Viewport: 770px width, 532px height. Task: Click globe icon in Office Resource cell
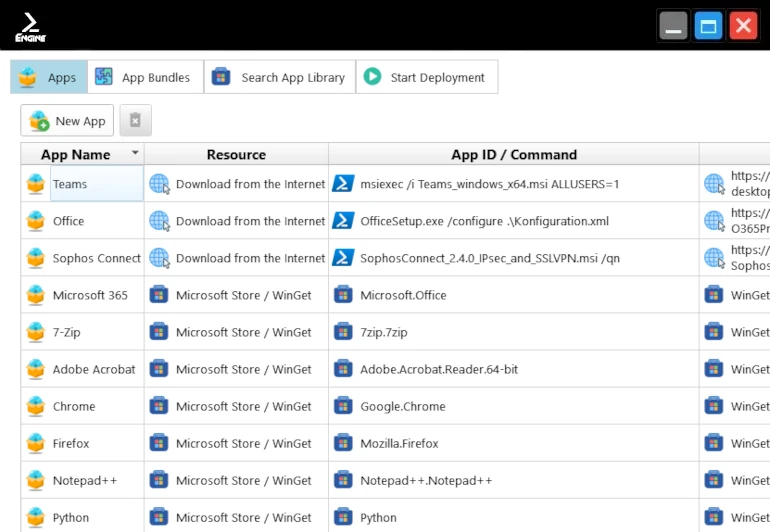(160, 221)
